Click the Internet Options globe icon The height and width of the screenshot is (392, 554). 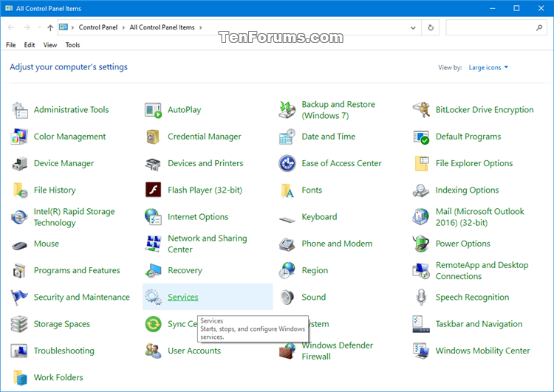[x=154, y=217]
